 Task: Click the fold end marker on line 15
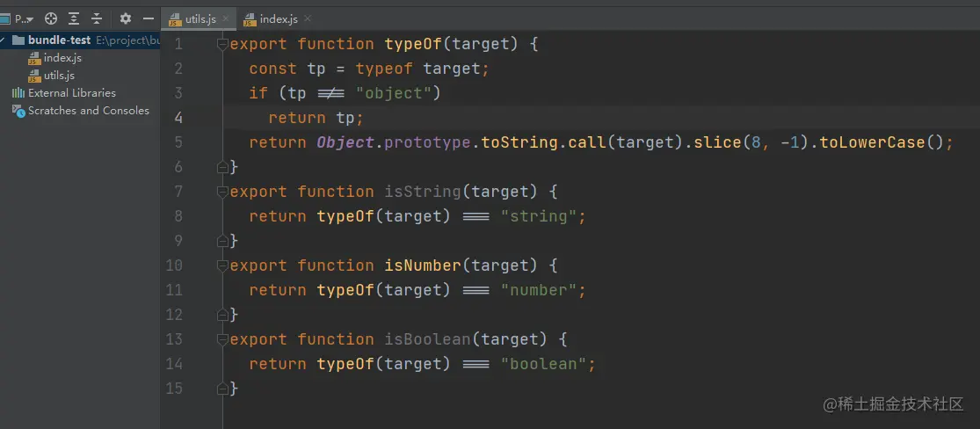point(221,389)
